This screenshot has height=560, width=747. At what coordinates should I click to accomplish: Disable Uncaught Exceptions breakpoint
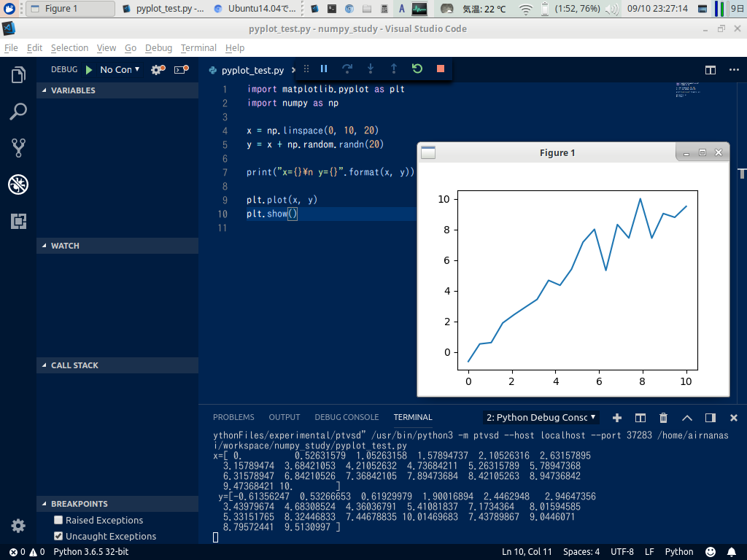[x=58, y=536]
